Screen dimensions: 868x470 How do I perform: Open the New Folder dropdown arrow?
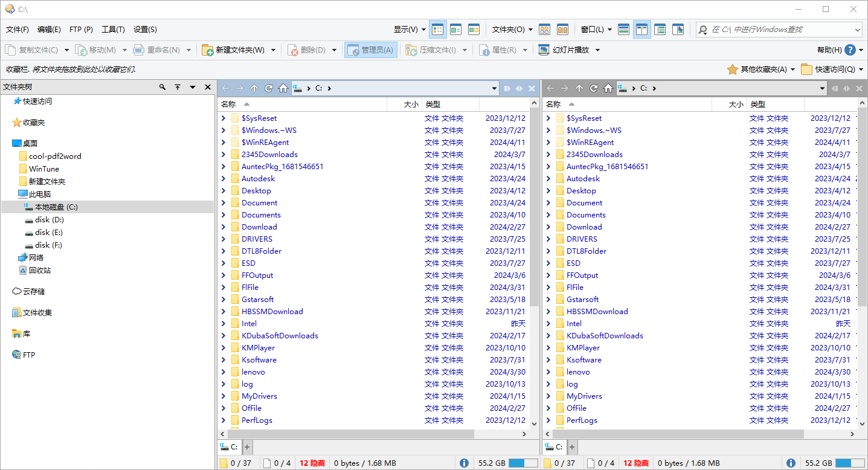[273, 50]
